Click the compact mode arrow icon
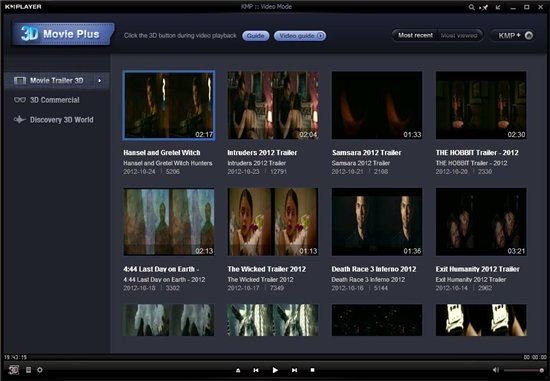 498,7
